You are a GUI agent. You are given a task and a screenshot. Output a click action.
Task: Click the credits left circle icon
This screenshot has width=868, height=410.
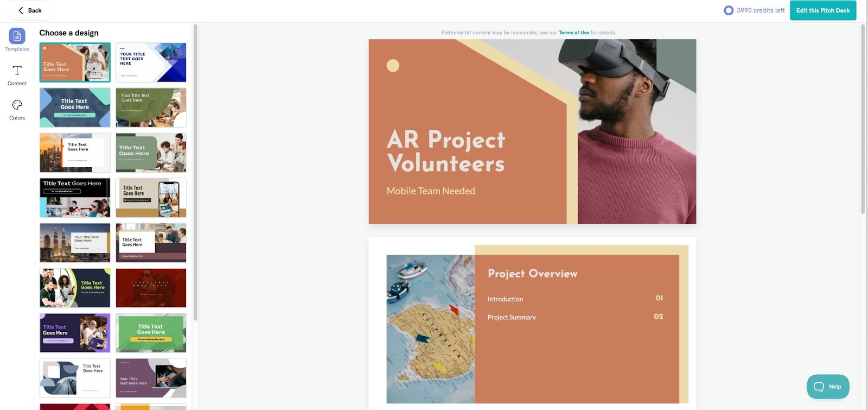pyautogui.click(x=729, y=10)
